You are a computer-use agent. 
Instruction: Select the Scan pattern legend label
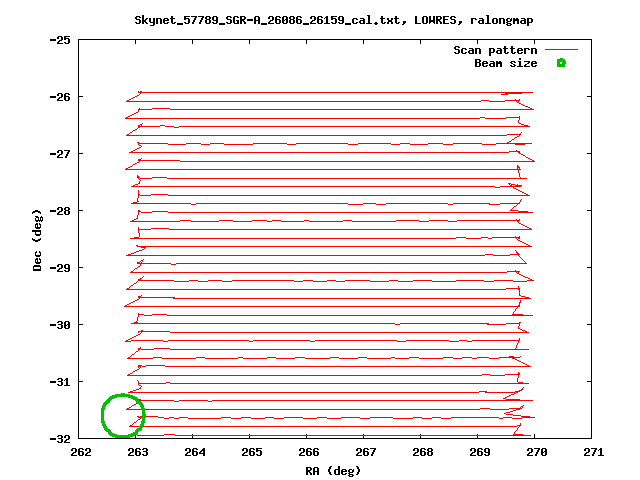click(x=495, y=50)
